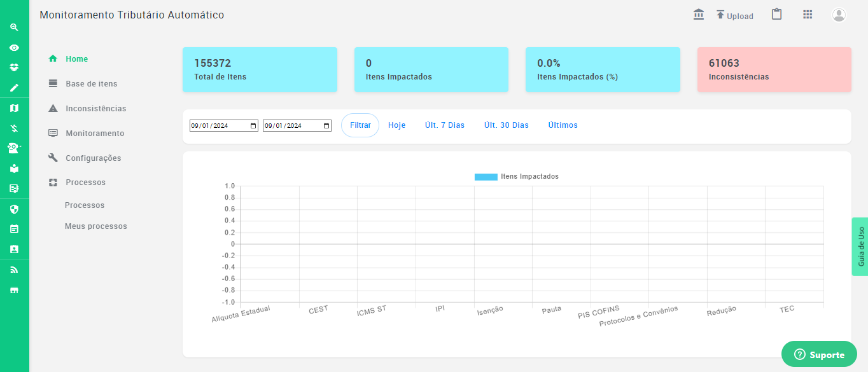Image resolution: width=868 pixels, height=372 pixels.
Task: Click the Total de Itens card
Action: pyautogui.click(x=260, y=69)
